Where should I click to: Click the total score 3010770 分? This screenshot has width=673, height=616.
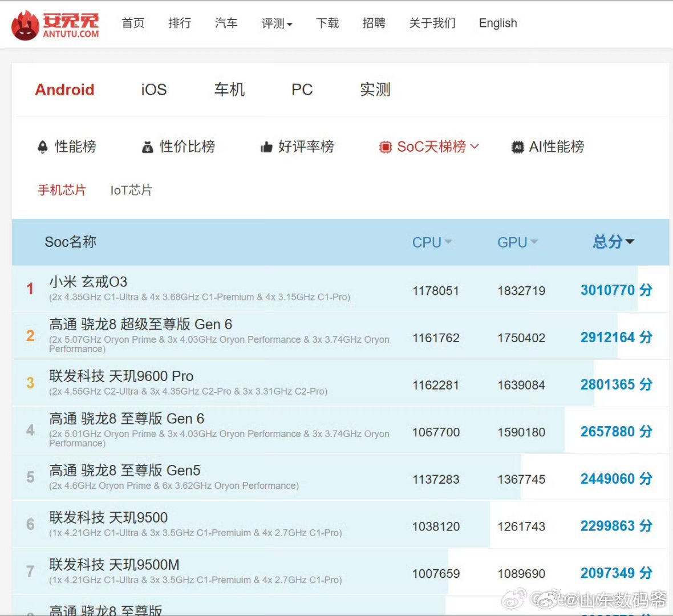[617, 290]
